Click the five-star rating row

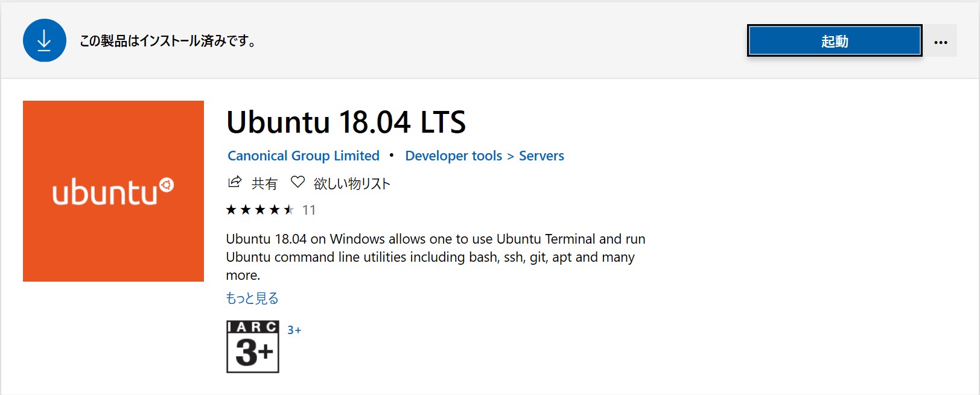click(259, 210)
